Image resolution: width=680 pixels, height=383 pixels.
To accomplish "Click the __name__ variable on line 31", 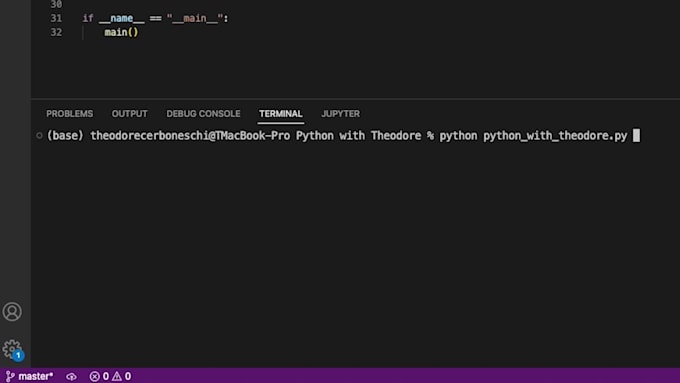I will [121, 18].
